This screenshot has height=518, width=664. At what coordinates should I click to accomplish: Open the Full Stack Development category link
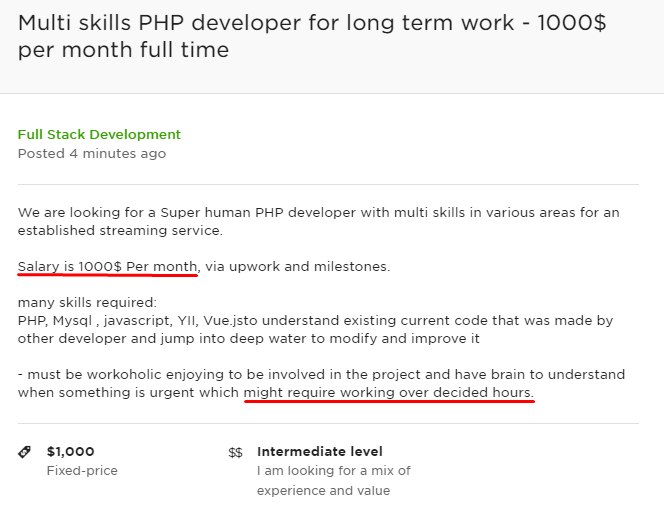pyautogui.click(x=99, y=135)
